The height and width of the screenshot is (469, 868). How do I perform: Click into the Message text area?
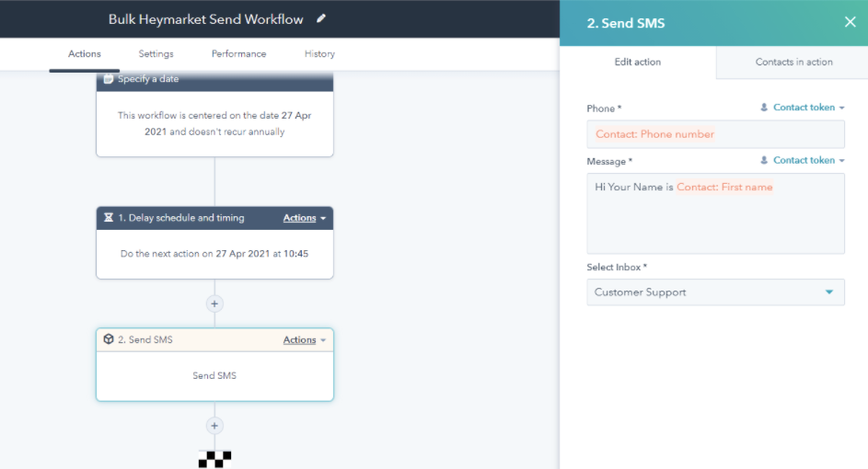tap(715, 213)
